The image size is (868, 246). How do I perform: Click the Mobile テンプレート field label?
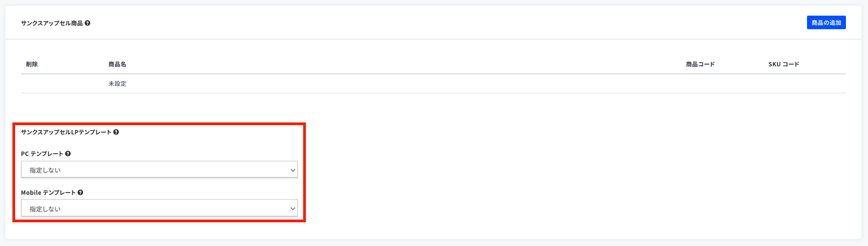[x=49, y=193]
